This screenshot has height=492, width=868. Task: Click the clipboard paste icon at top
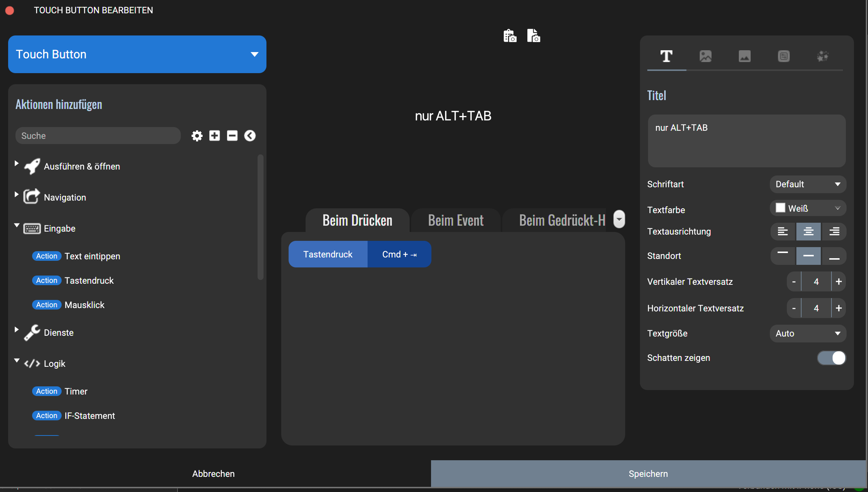point(510,36)
